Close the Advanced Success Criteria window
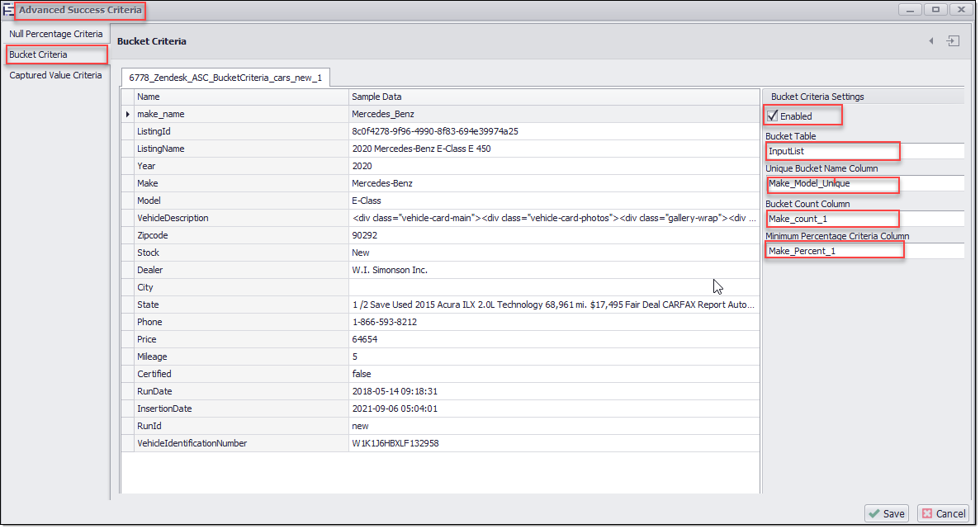 coord(960,10)
